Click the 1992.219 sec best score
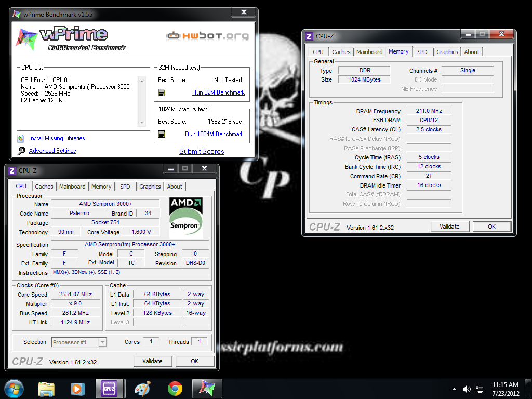This screenshot has height=399, width=532. [224, 122]
